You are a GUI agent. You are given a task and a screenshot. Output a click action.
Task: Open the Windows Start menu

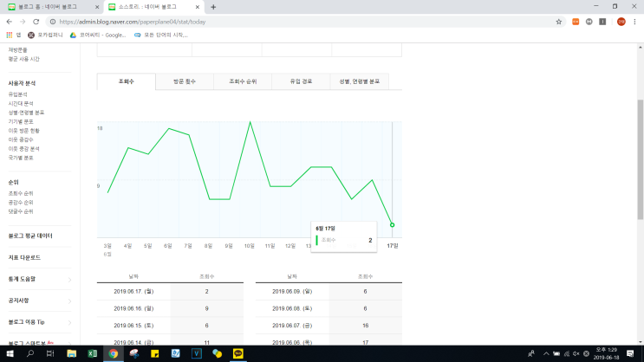10,353
